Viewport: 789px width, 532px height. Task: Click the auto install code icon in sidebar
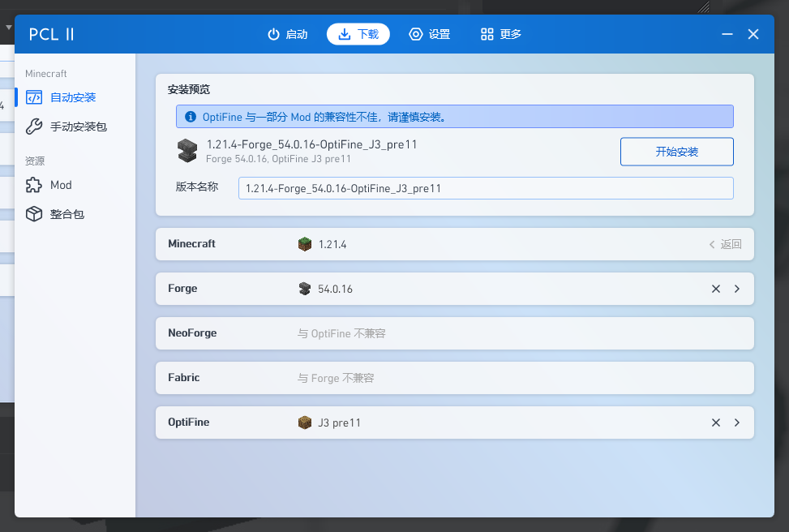33,97
